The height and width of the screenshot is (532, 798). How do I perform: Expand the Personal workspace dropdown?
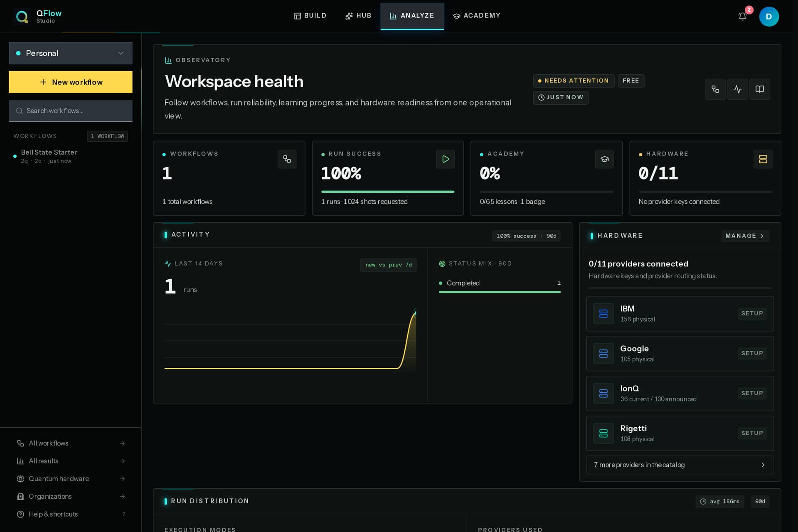click(x=71, y=53)
